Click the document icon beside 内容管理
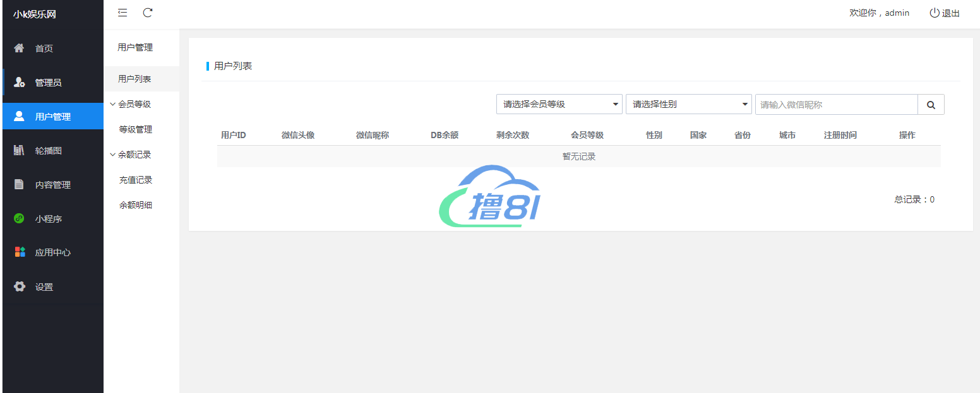 pos(20,185)
